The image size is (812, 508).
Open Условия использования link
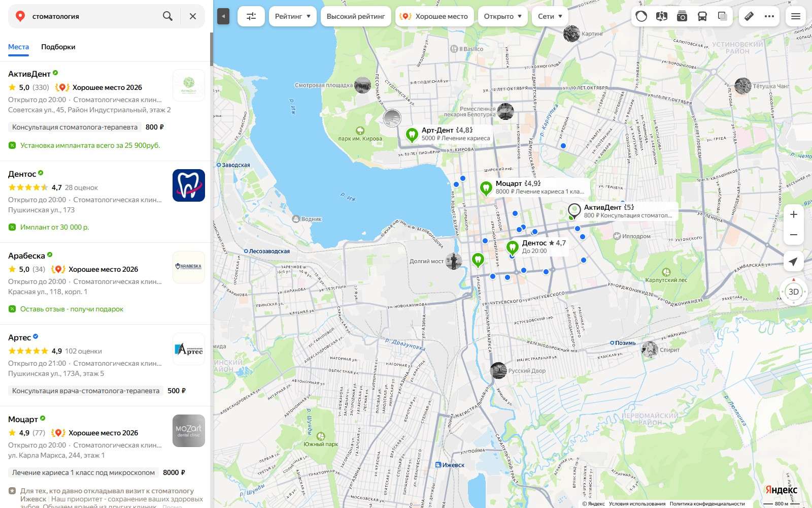(637, 504)
